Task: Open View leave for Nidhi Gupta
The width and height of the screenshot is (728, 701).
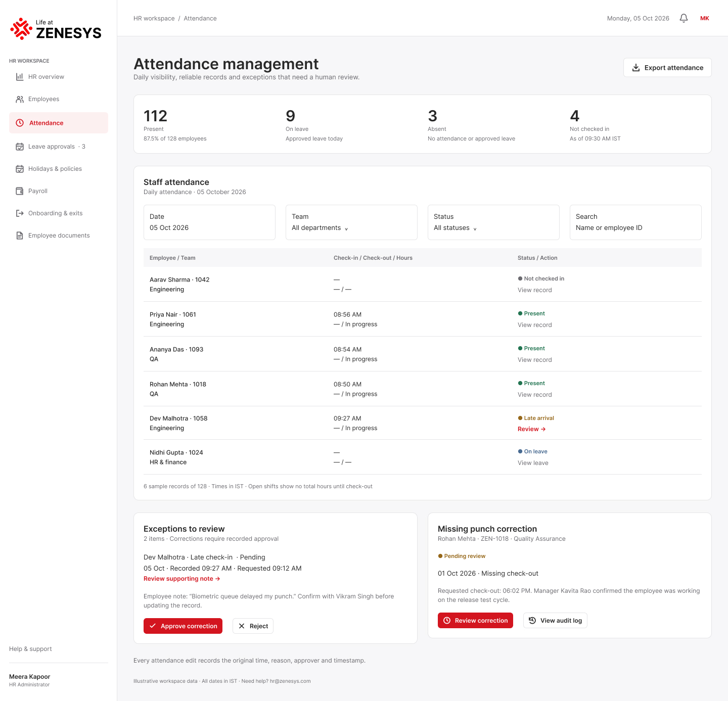Action: [533, 463]
